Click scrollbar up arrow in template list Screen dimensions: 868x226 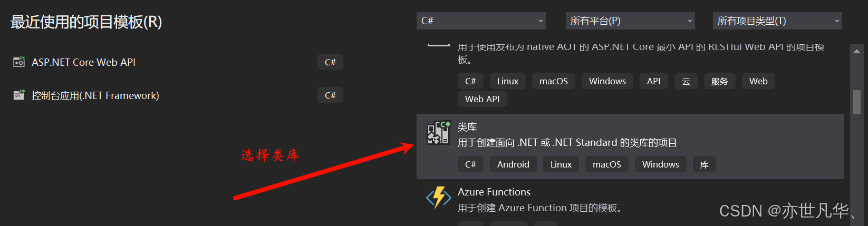coord(856,52)
